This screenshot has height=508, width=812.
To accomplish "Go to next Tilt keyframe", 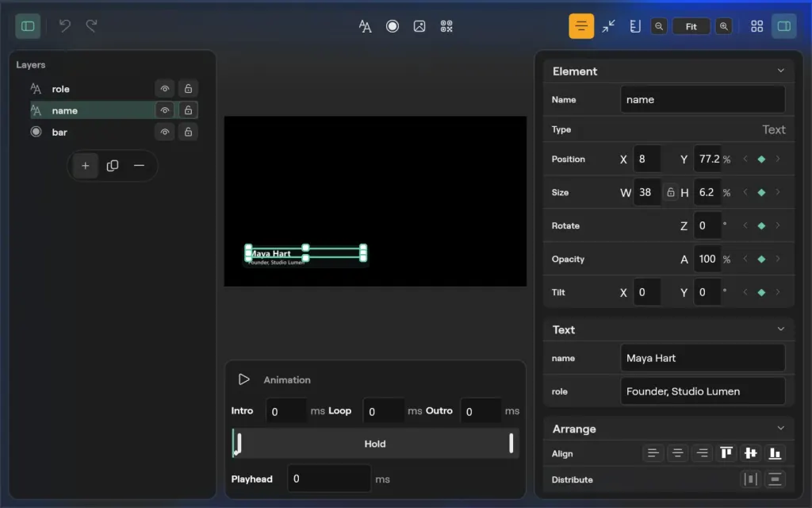I will [x=777, y=292].
